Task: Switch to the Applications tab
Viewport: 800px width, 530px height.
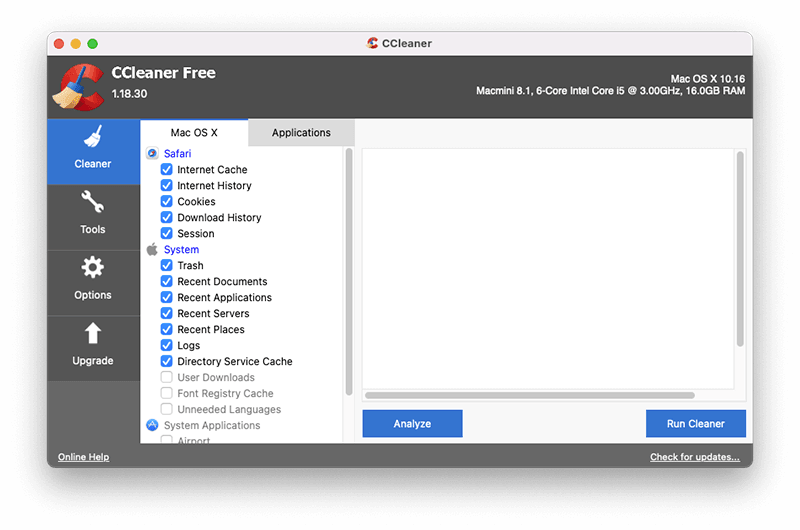Action: click(x=301, y=133)
